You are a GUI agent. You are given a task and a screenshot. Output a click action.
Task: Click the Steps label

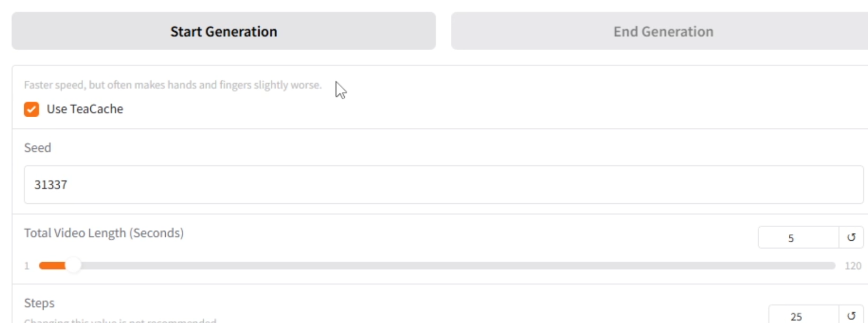[x=39, y=303]
